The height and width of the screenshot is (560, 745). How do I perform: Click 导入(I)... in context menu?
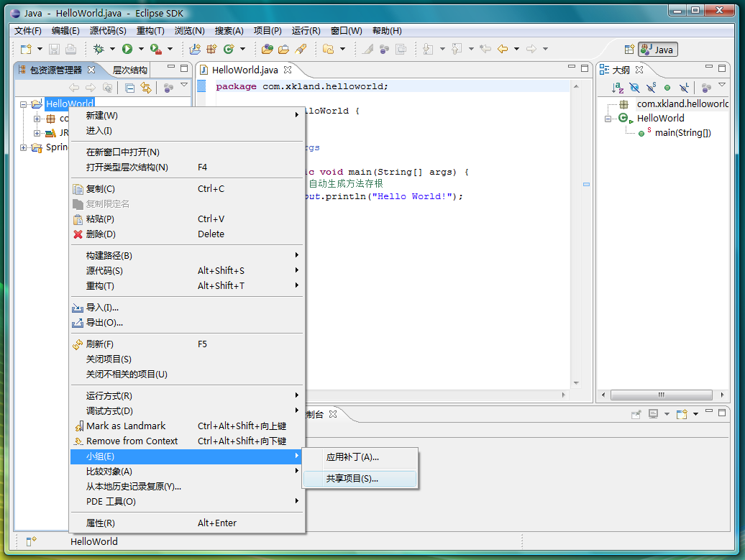point(187,308)
